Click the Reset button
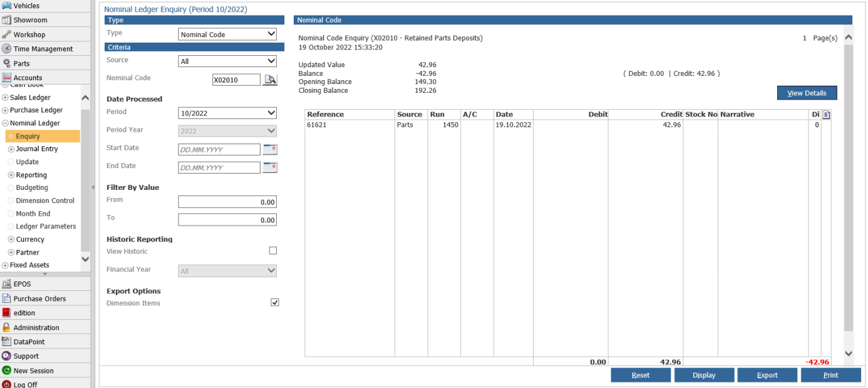 (x=641, y=375)
